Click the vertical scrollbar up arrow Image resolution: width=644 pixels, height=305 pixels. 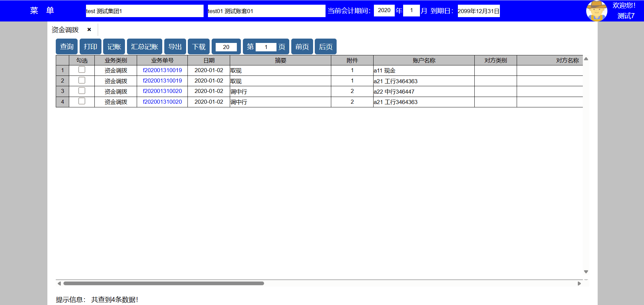(x=586, y=59)
